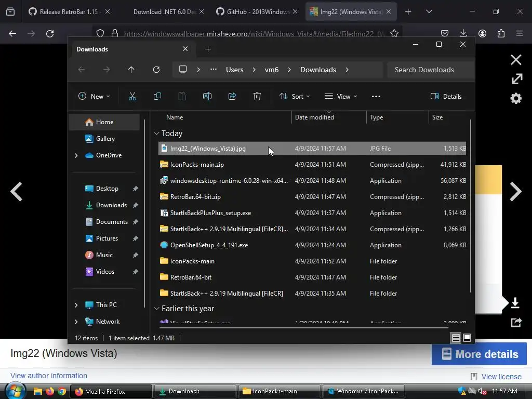Open the New dropdown menu
The height and width of the screenshot is (399, 532).
(x=94, y=96)
